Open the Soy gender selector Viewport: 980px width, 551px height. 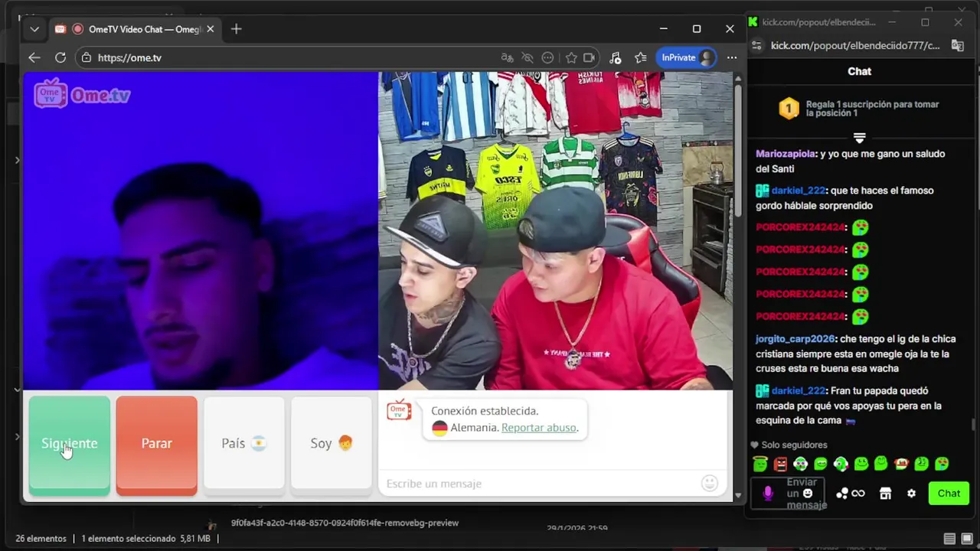point(332,444)
